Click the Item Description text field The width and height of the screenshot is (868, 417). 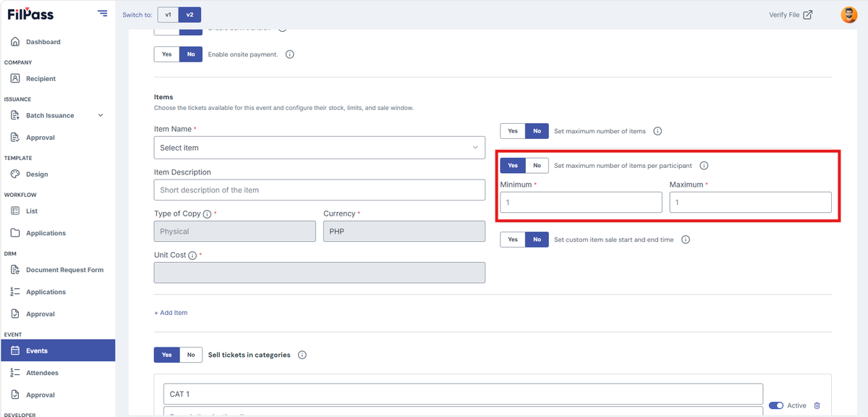pos(320,190)
